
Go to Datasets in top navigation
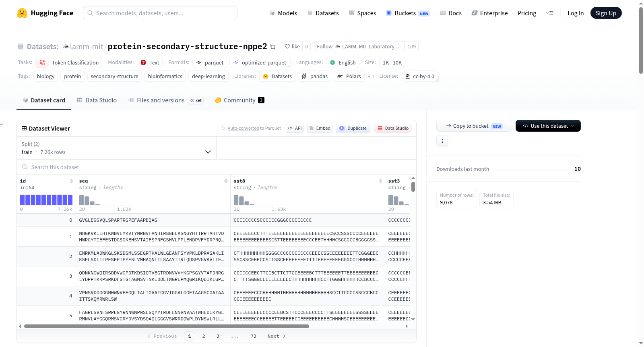(323, 13)
